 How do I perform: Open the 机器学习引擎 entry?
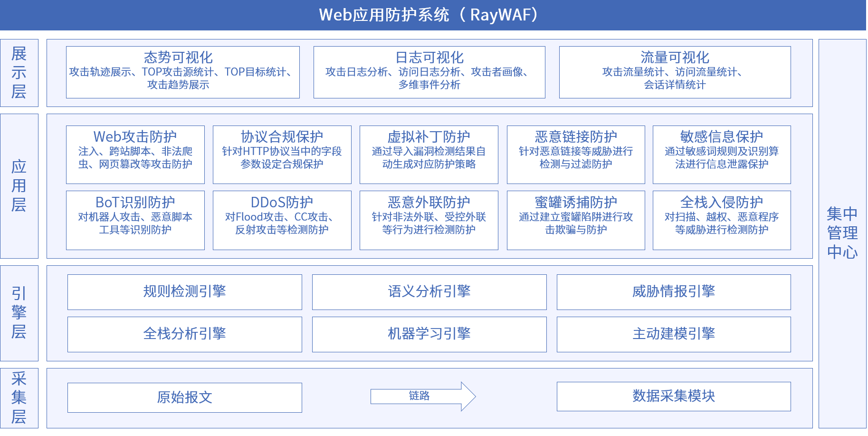coord(429,334)
